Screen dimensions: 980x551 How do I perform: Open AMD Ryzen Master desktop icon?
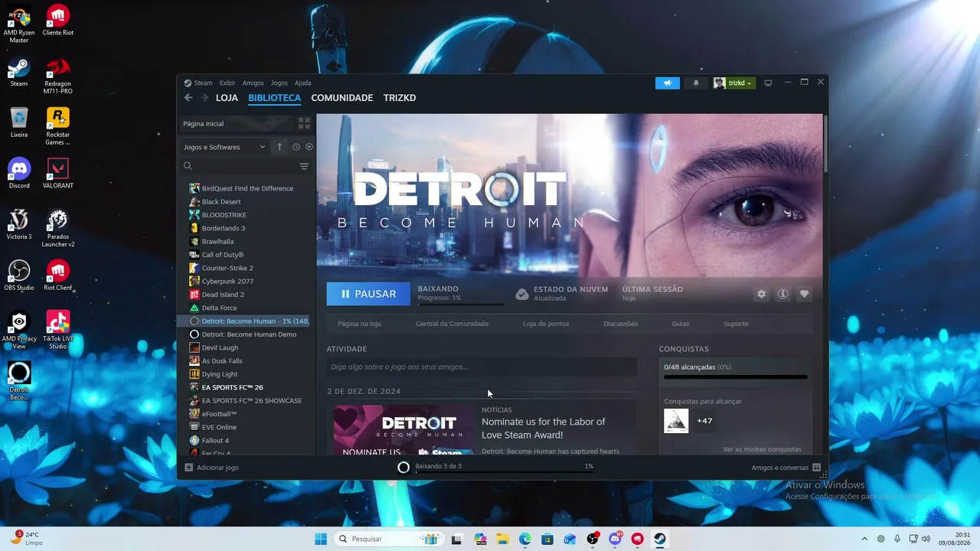point(19,25)
